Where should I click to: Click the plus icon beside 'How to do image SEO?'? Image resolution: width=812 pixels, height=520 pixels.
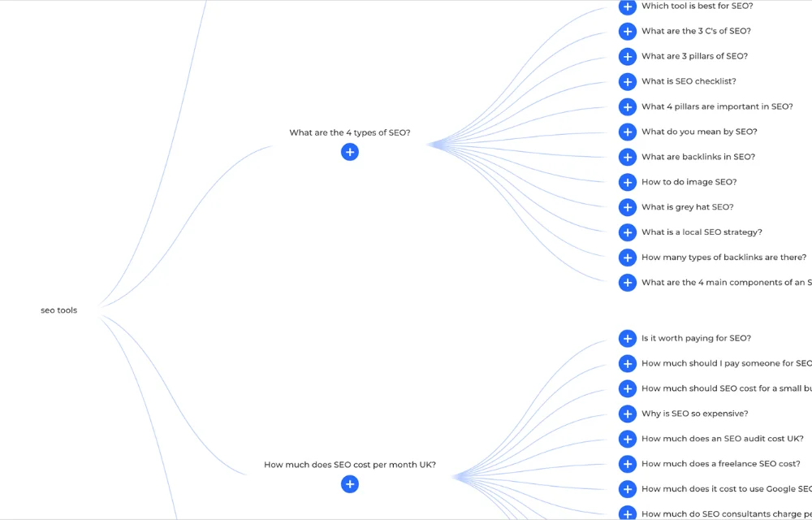pos(628,182)
